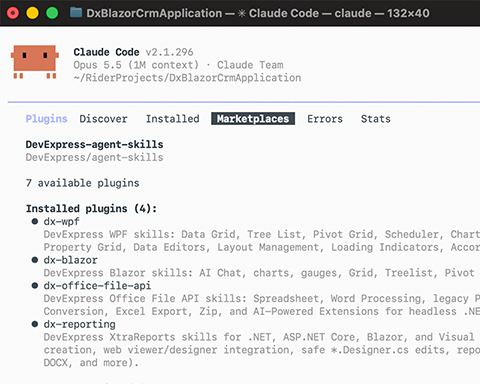This screenshot has height=384, width=480.
Task: Click the bullet beside dx-office-file-api
Action: coord(35,285)
